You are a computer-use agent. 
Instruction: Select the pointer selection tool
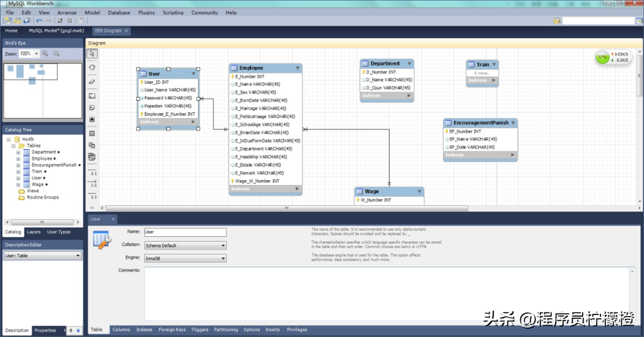pyautogui.click(x=92, y=54)
